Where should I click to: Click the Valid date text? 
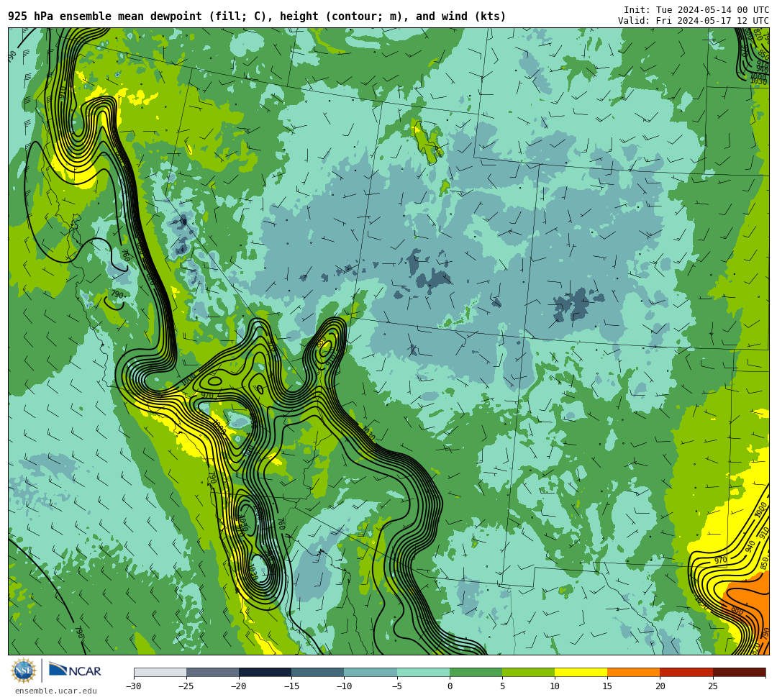(x=694, y=20)
